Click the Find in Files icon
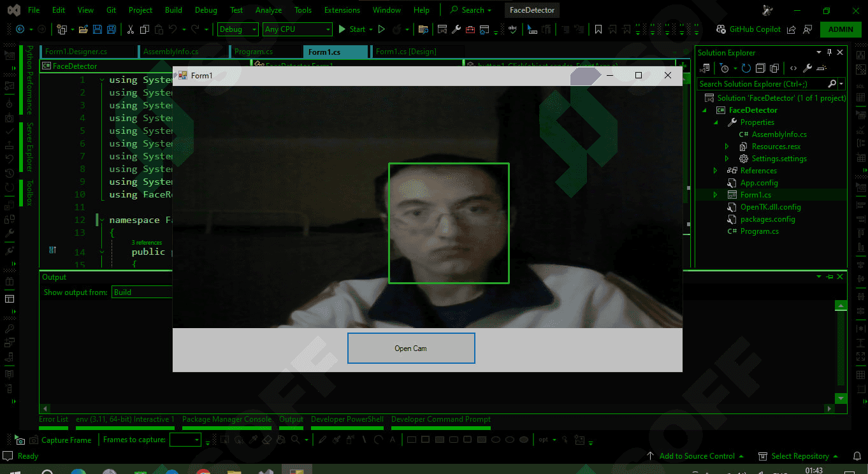 point(423,29)
